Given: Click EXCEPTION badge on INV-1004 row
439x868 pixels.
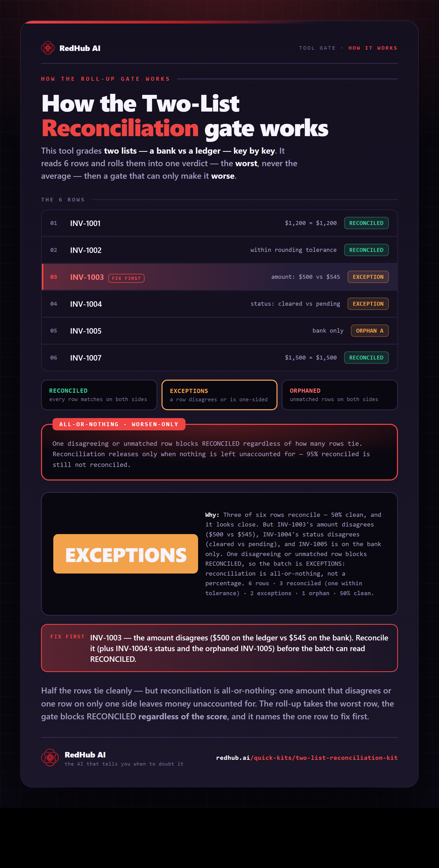Looking at the screenshot, I should (x=368, y=304).
